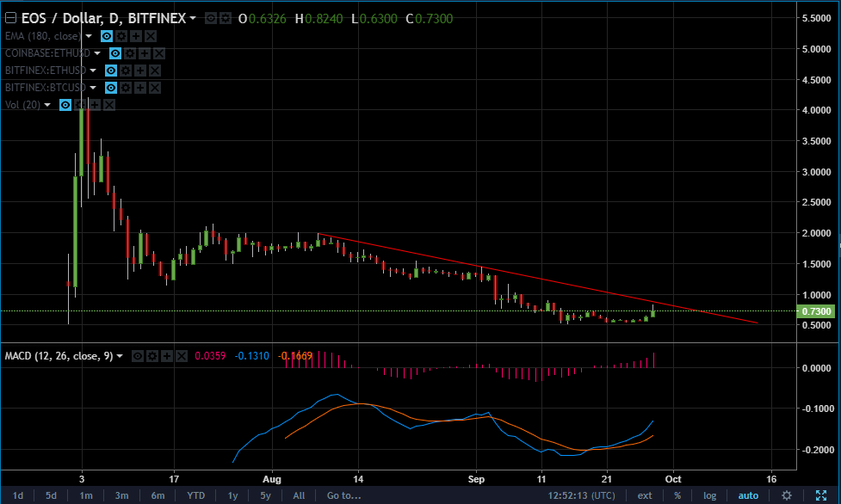
Task: Click the plus icon on Vol (20) row
Action: (95, 105)
